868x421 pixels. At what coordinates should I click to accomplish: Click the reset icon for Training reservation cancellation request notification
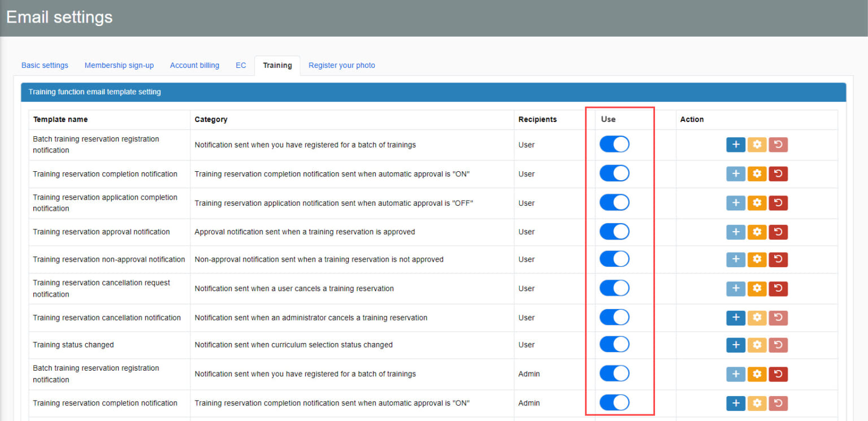(778, 288)
